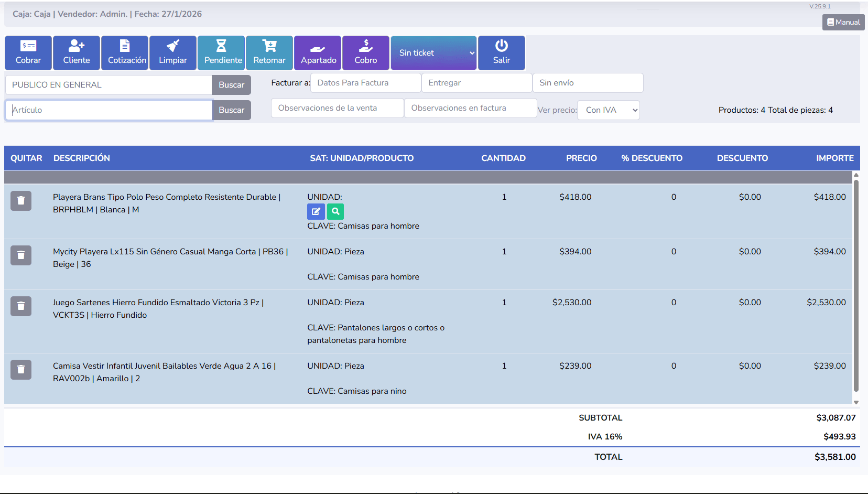868x494 pixels.
Task: Edit SAT unit with blue pencil icon
Action: point(316,212)
